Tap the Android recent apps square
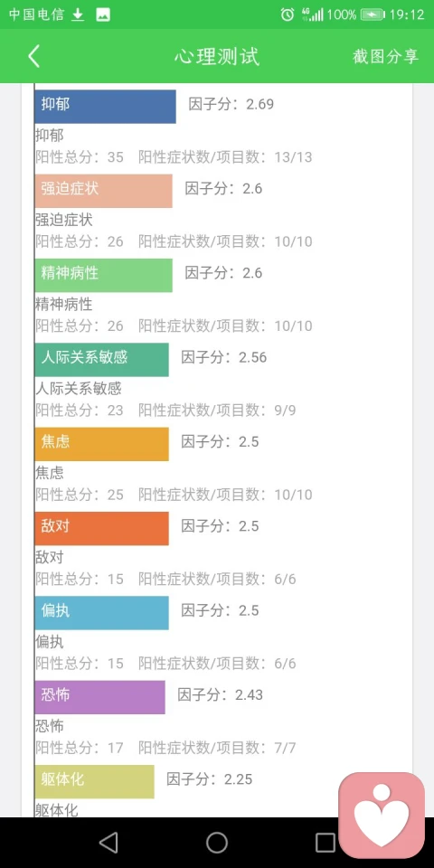This screenshot has width=434, height=868. (x=325, y=843)
